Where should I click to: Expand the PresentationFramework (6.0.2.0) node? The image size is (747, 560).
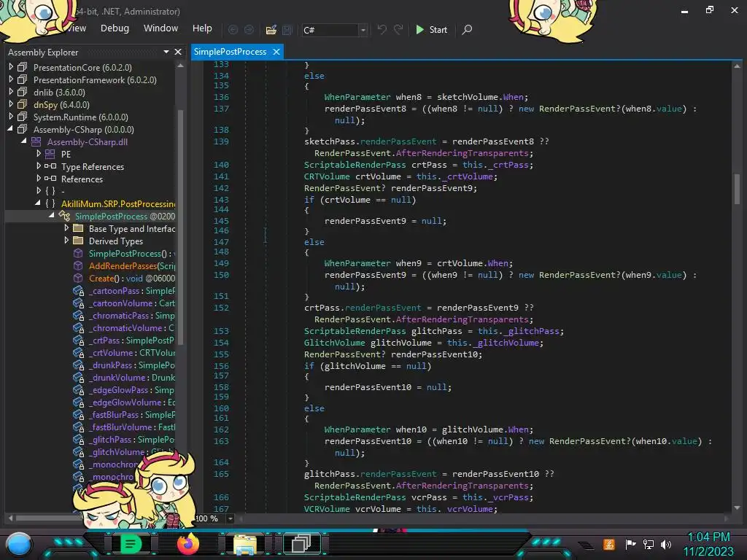click(11, 79)
